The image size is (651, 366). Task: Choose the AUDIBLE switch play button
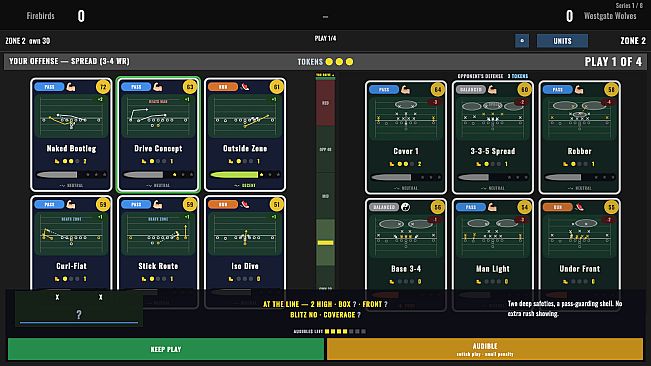pyautogui.click(x=485, y=349)
